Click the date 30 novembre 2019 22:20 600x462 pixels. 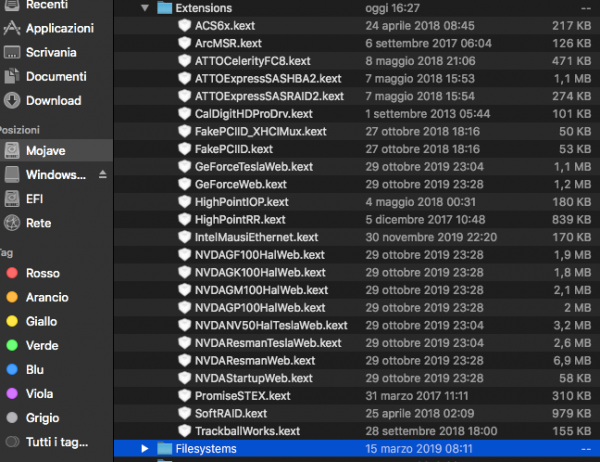point(431,237)
